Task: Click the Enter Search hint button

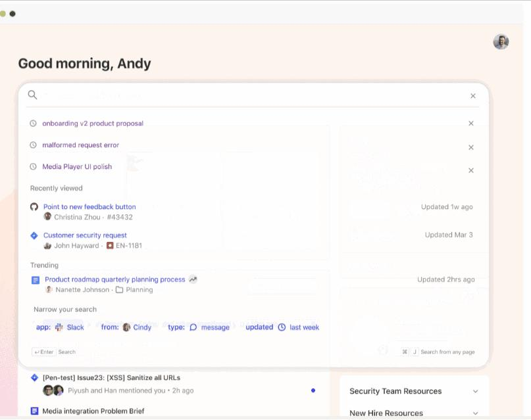Action: click(54, 352)
